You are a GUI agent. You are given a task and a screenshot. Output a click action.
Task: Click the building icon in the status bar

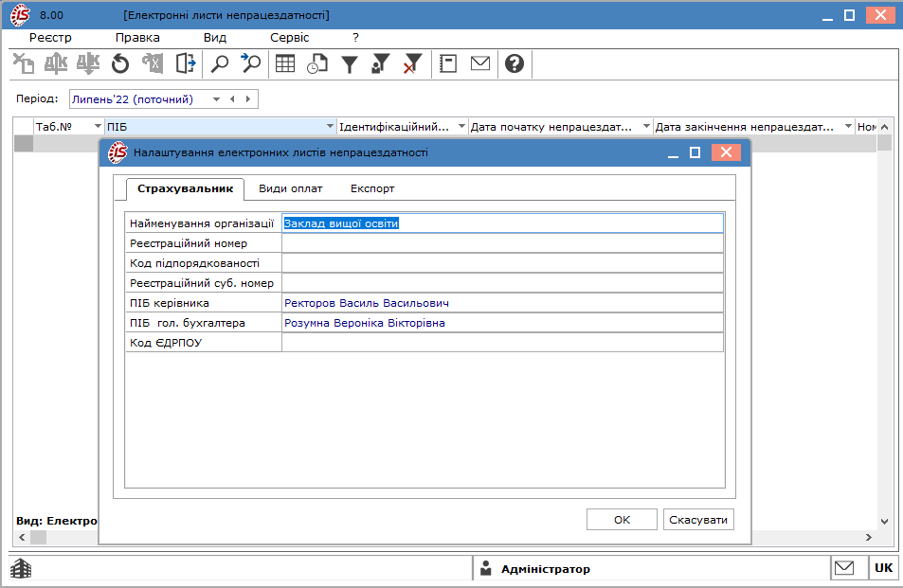21,568
